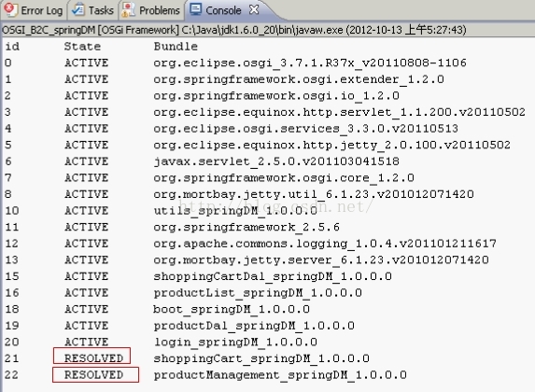Viewport: 535px width, 392px height.
Task: Click ACTIVE state of bundle 10
Action: 86,211
